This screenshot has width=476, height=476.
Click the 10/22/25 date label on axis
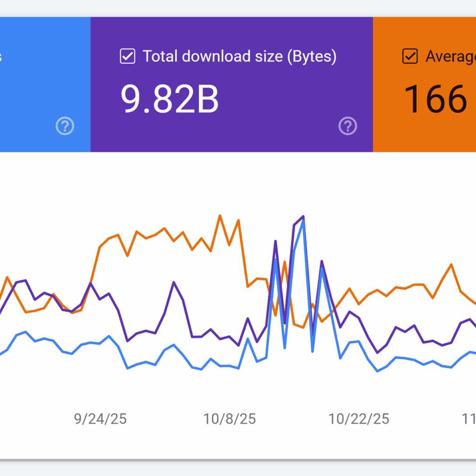click(359, 419)
